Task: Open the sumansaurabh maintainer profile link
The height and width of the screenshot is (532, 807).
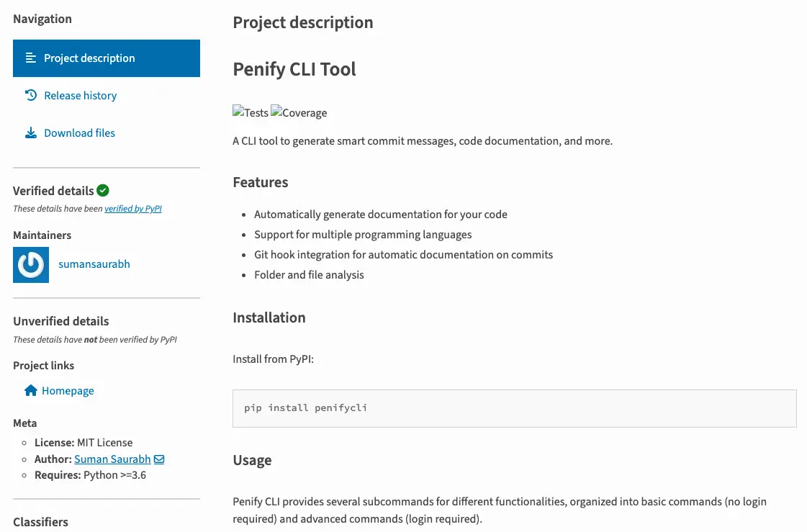Action: [x=94, y=264]
